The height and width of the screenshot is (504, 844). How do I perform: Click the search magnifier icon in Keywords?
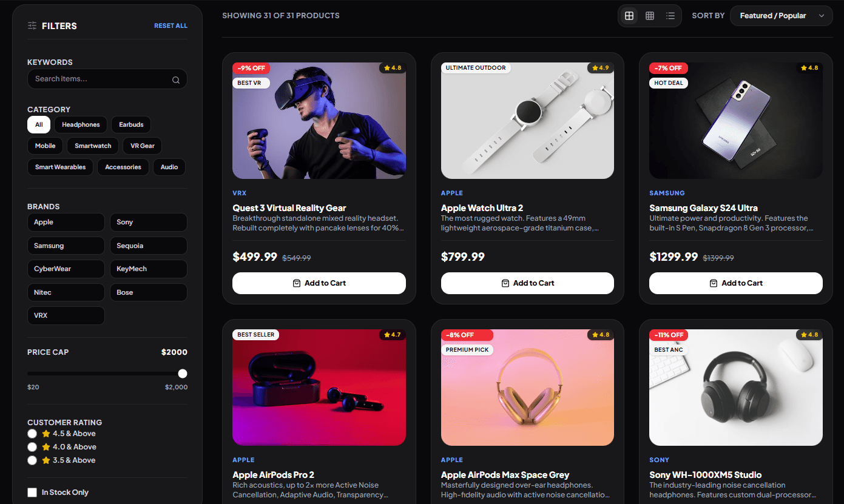(176, 79)
